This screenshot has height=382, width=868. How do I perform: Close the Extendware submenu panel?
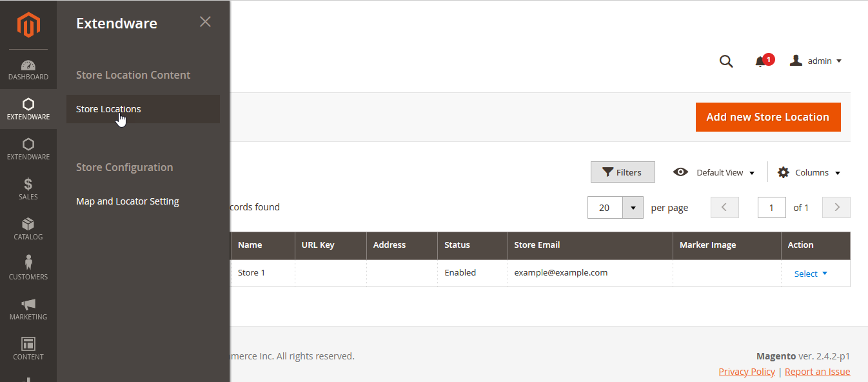tap(205, 22)
